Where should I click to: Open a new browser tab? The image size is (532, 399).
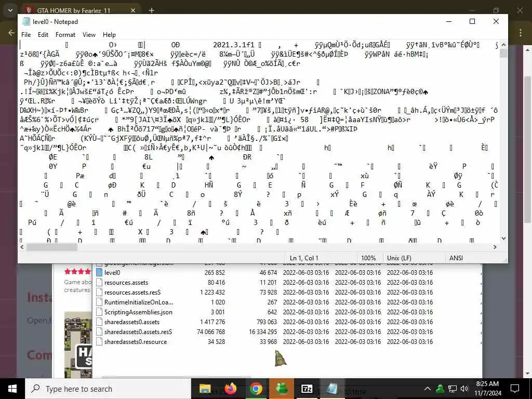(152, 10)
